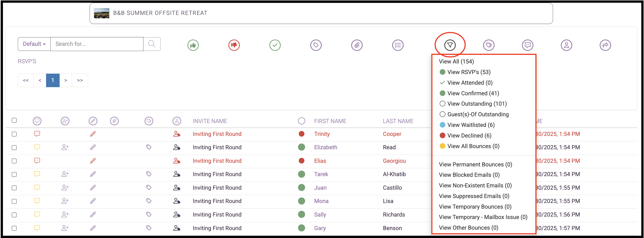644x238 pixels.
Task: Click the paperclip attachment toolbar icon
Action: (357, 45)
